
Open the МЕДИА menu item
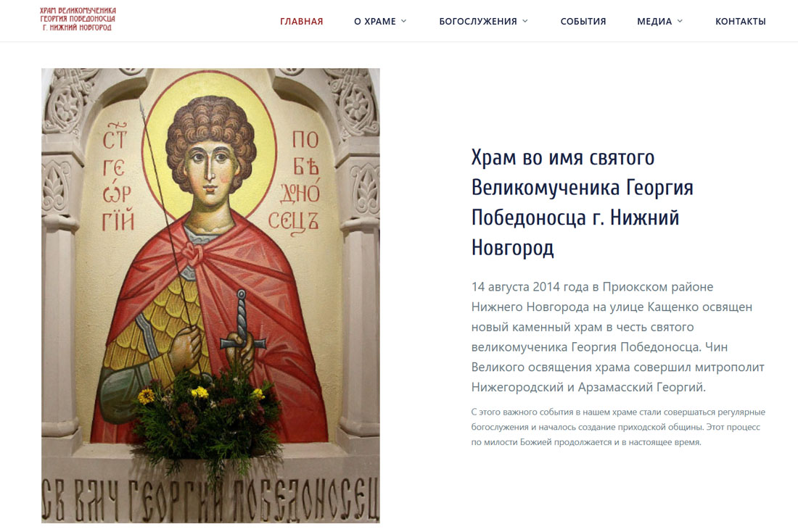point(654,21)
